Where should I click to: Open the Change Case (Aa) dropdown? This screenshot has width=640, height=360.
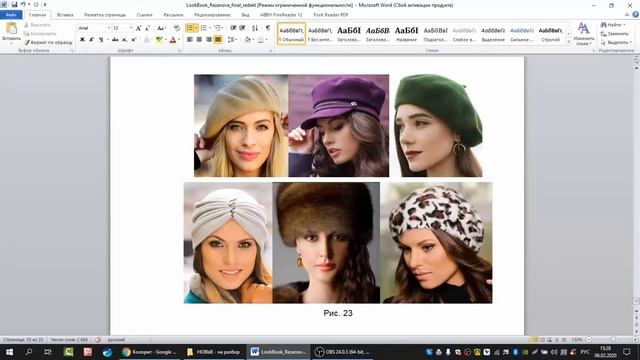[161, 28]
